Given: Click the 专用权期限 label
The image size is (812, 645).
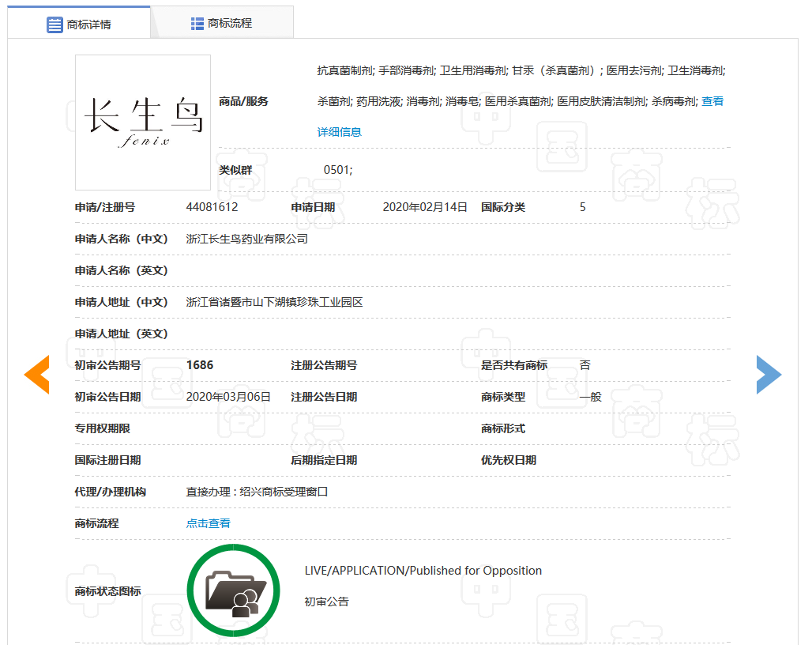Looking at the screenshot, I should pyautogui.click(x=102, y=428).
